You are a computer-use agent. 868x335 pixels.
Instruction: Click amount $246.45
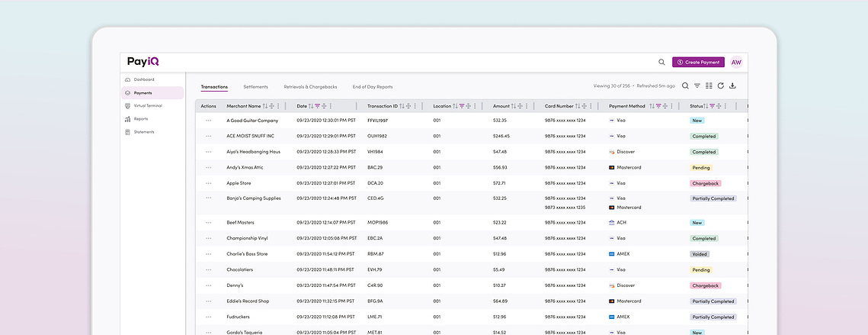tap(501, 136)
